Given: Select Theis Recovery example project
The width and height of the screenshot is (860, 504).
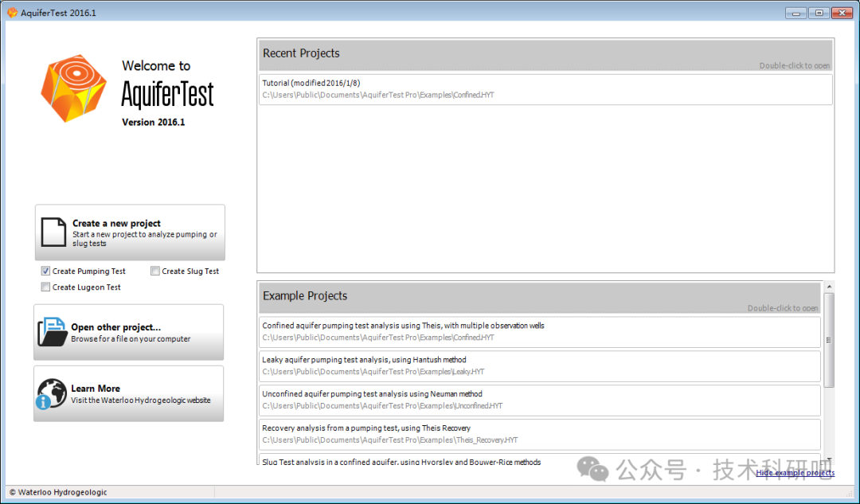Looking at the screenshot, I should tap(540, 435).
